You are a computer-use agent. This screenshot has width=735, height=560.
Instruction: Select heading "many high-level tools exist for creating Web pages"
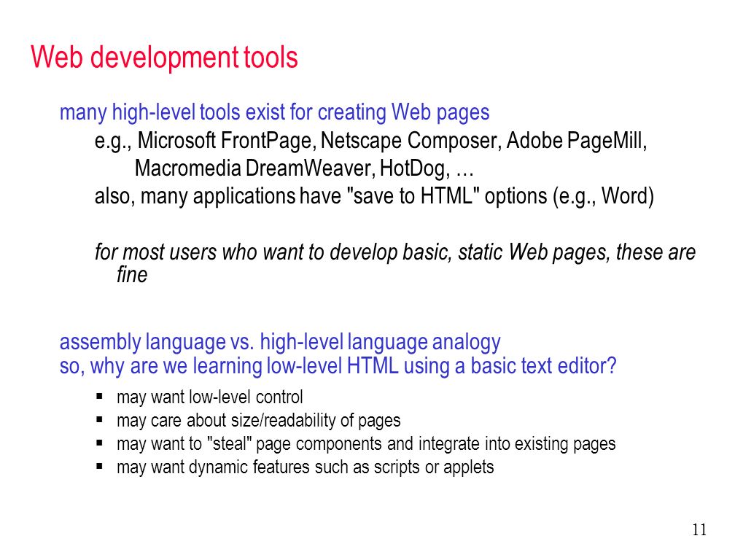[x=274, y=113]
